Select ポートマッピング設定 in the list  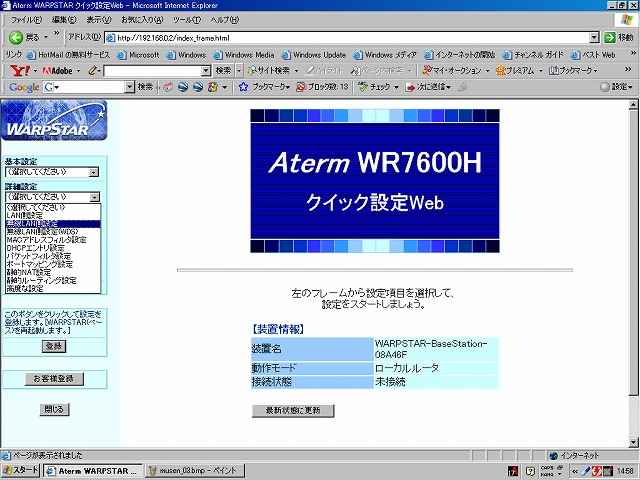click(53, 264)
